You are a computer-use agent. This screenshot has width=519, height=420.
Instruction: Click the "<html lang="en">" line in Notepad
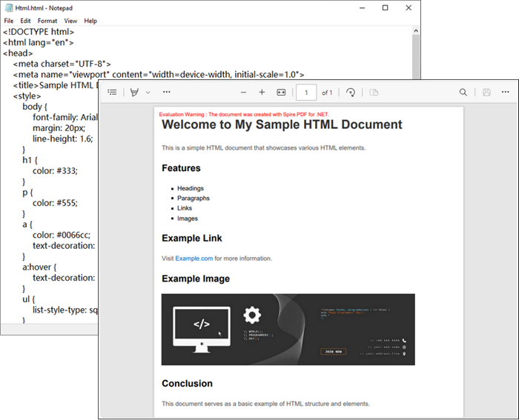(x=39, y=43)
